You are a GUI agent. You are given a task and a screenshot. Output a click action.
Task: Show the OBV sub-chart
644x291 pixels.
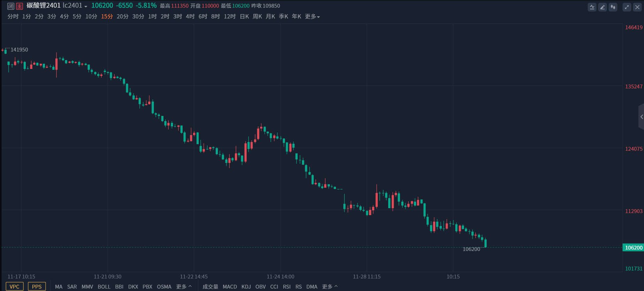pos(260,286)
